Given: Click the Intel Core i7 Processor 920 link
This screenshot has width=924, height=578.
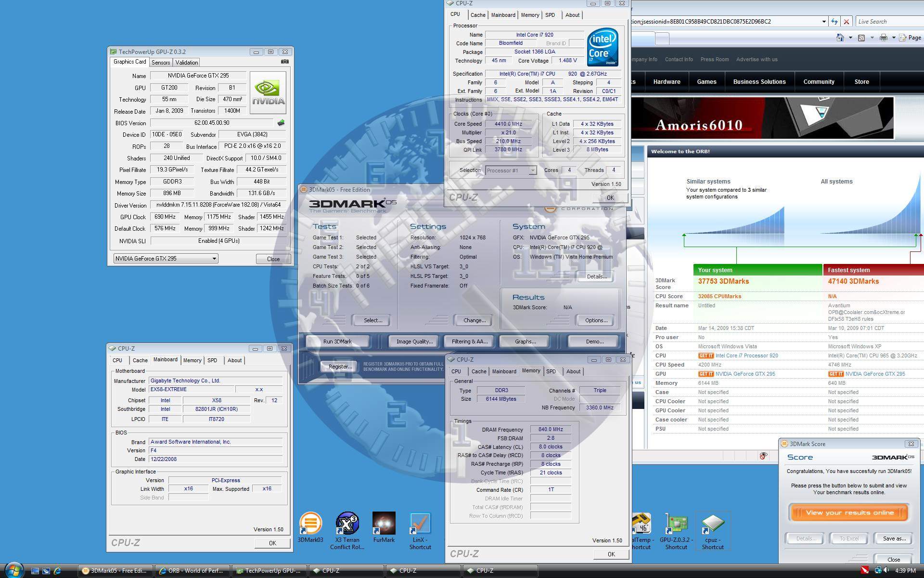Looking at the screenshot, I should pyautogui.click(x=746, y=355).
